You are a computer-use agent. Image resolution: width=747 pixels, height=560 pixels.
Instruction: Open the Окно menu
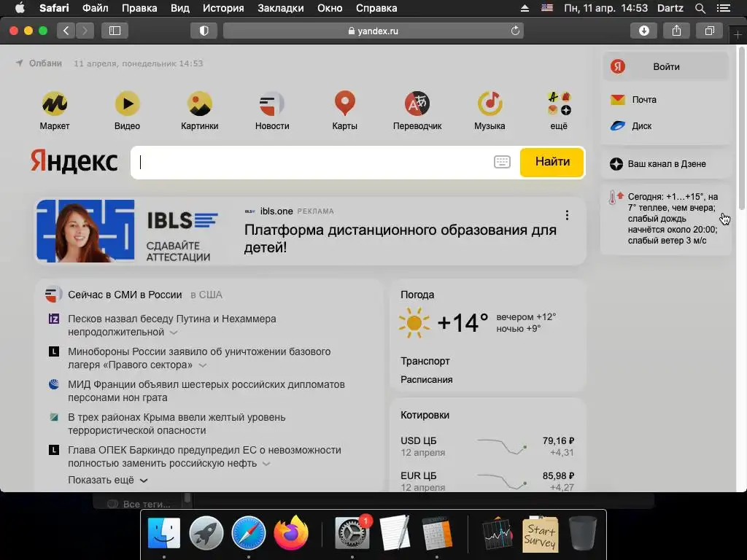click(330, 8)
